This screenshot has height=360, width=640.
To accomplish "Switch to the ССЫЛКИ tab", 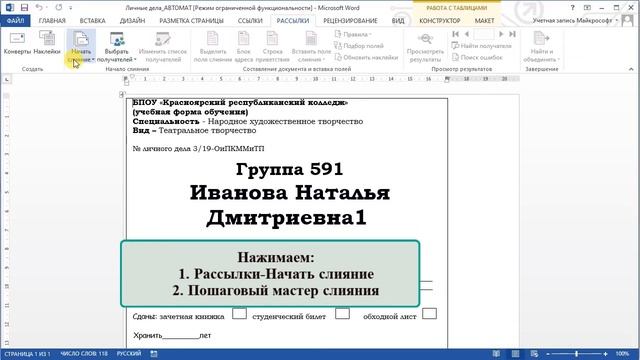I will [x=250, y=20].
